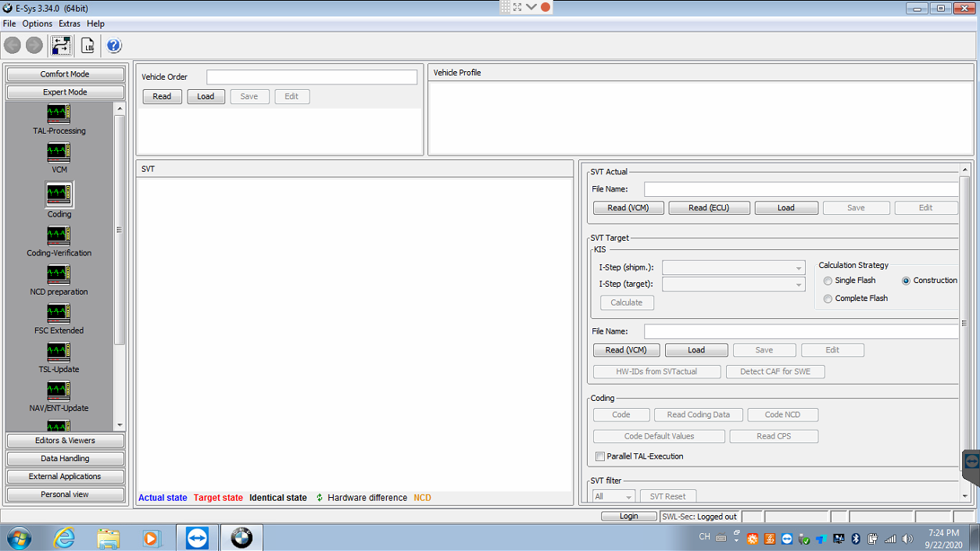Open the TSL-Update module icon
980x551 pixels.
point(59,352)
